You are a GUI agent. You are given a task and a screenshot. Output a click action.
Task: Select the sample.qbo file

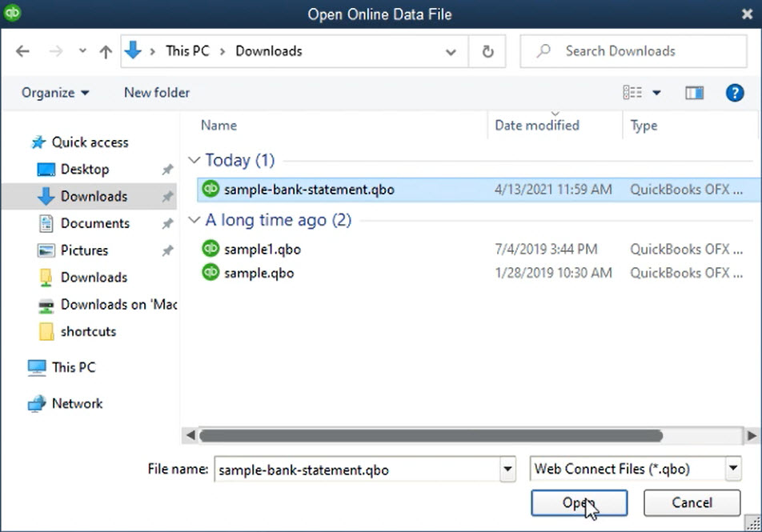click(x=259, y=273)
